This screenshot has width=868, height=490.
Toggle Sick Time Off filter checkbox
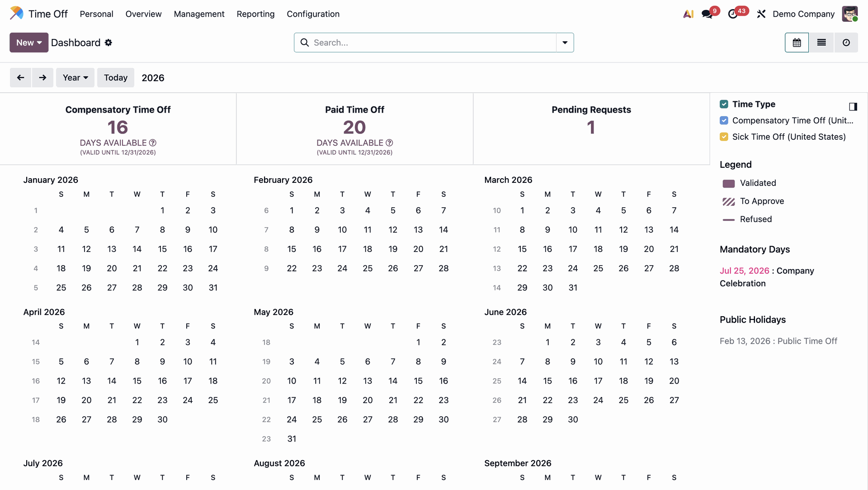724,137
